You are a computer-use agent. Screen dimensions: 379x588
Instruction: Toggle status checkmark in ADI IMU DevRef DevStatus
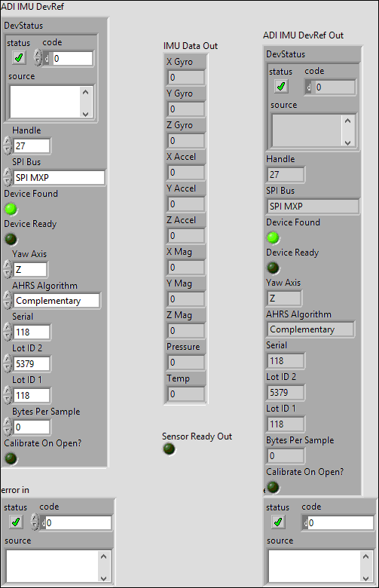(18, 58)
